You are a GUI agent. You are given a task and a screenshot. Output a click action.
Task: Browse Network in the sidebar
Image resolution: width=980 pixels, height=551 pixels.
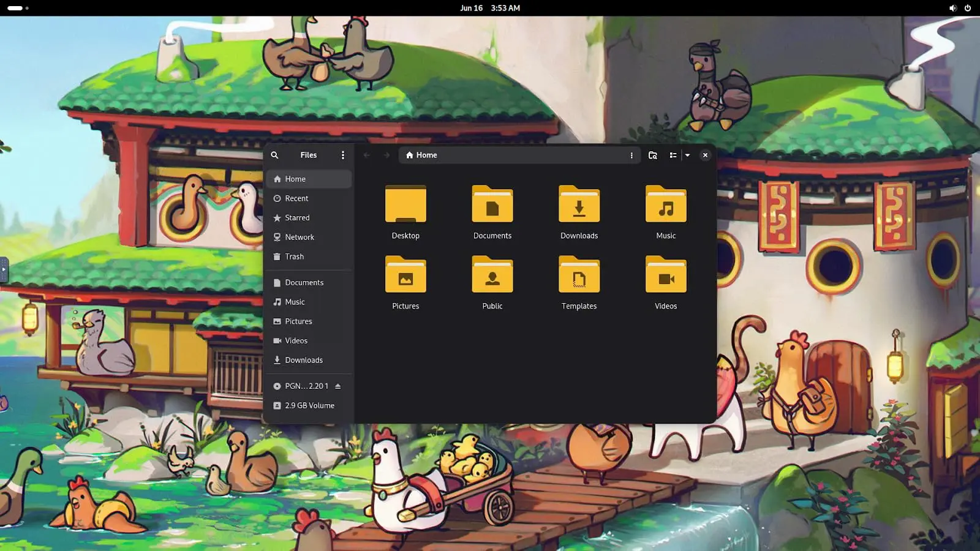[309, 238]
